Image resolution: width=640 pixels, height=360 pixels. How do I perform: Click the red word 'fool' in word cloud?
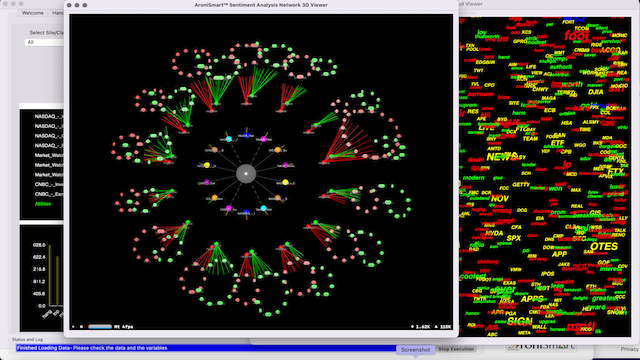576,36
